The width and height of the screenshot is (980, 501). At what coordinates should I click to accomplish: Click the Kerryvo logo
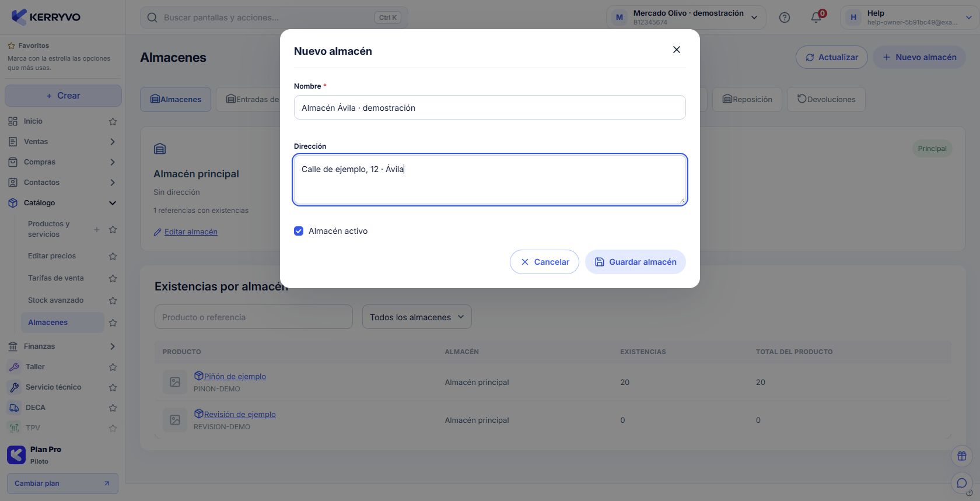[x=46, y=17]
